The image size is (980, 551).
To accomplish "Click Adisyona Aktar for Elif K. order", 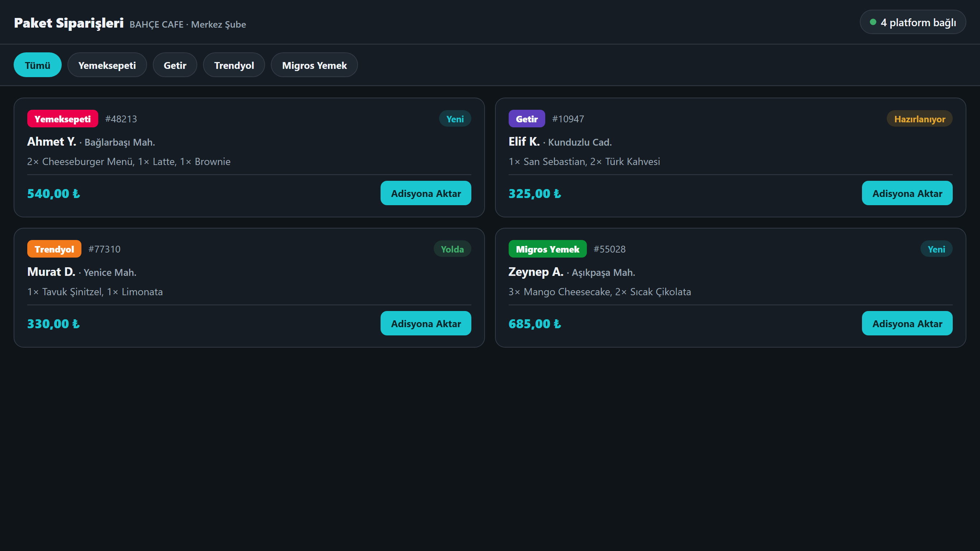I will [x=907, y=193].
